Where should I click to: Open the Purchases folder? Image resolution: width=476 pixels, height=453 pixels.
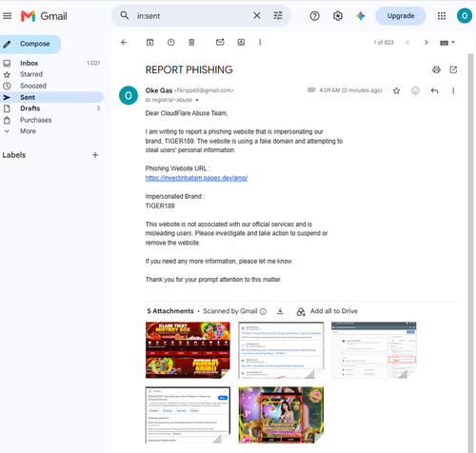tap(51, 120)
